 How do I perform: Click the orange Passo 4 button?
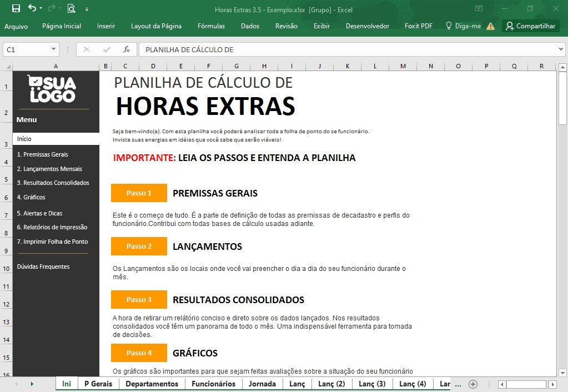pyautogui.click(x=139, y=353)
